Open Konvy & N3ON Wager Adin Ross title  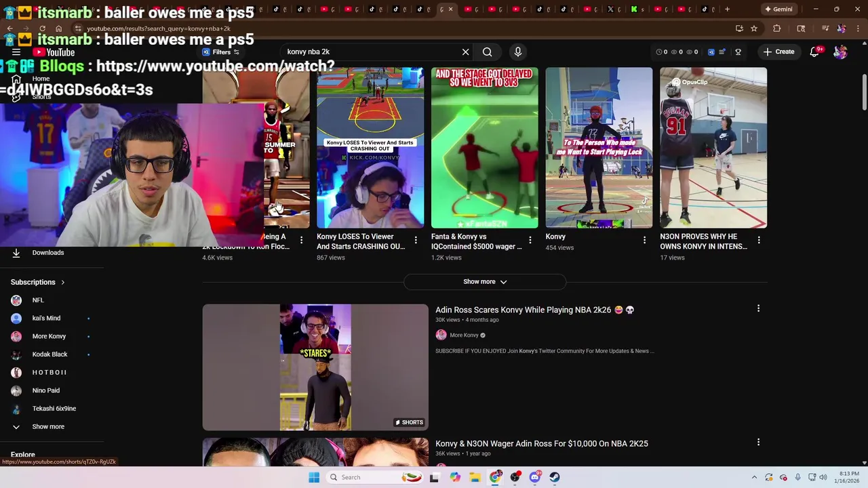pos(541,443)
